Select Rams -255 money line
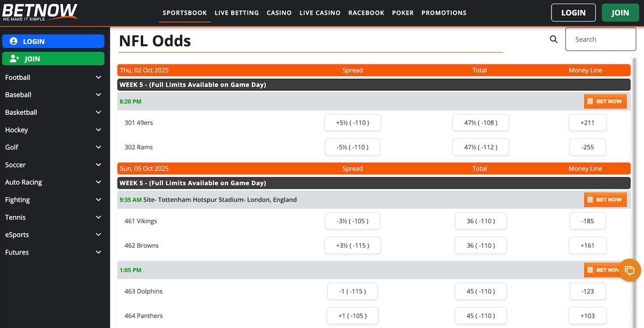The height and width of the screenshot is (328, 644). 587,147
